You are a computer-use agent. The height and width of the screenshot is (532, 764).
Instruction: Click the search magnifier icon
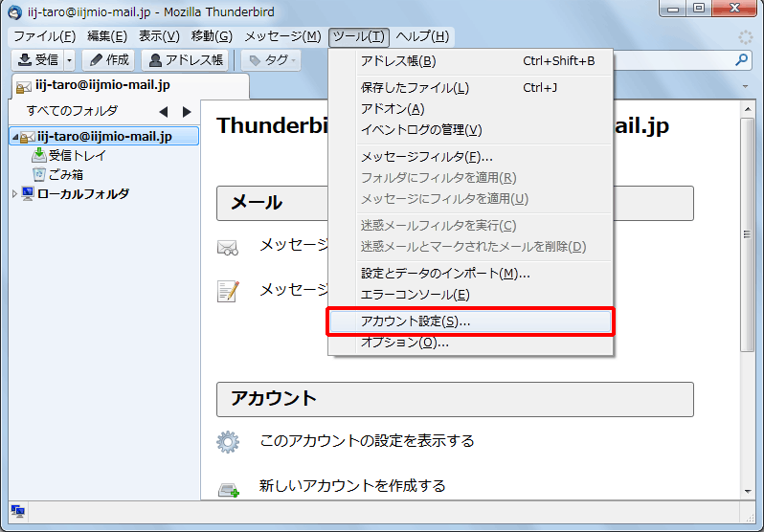[741, 60]
